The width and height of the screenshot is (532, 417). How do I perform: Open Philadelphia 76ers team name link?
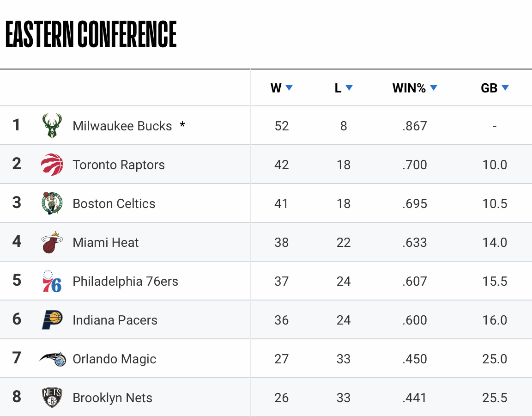125,282
